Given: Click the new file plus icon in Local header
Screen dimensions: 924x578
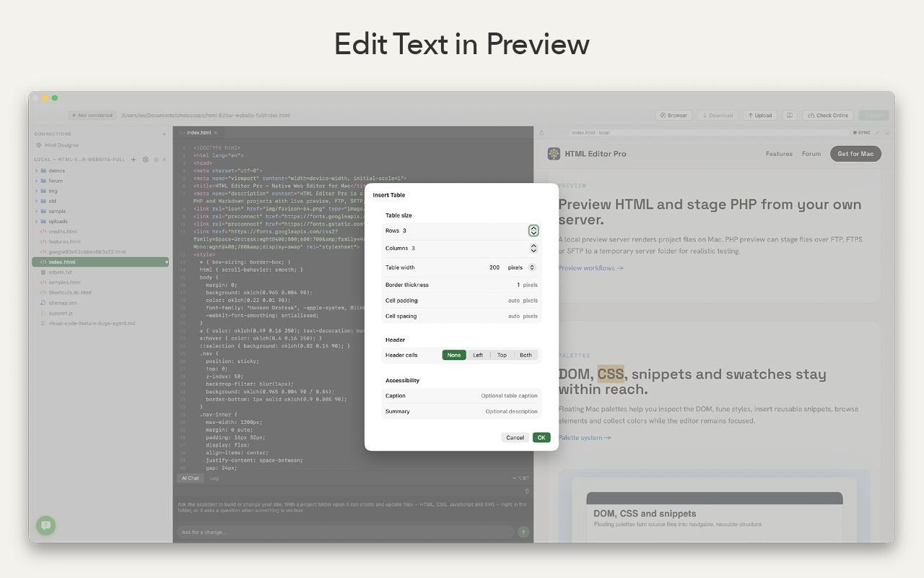Looking at the screenshot, I should tap(134, 160).
